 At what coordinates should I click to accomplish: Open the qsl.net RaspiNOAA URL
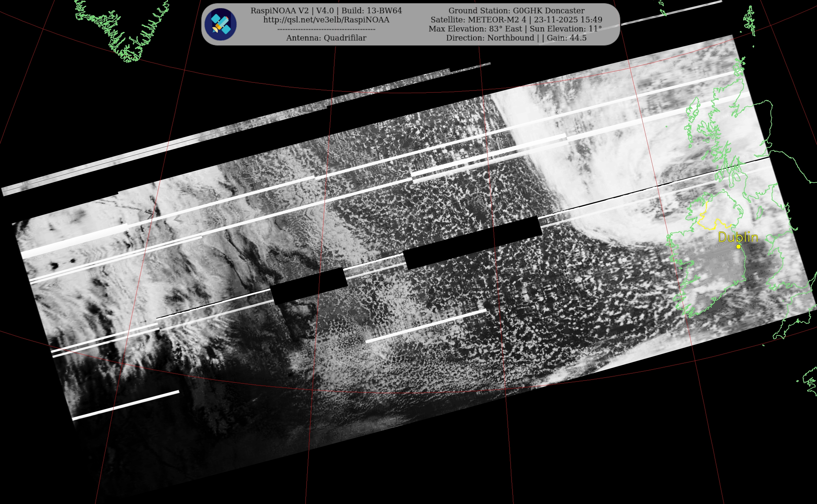pyautogui.click(x=326, y=20)
